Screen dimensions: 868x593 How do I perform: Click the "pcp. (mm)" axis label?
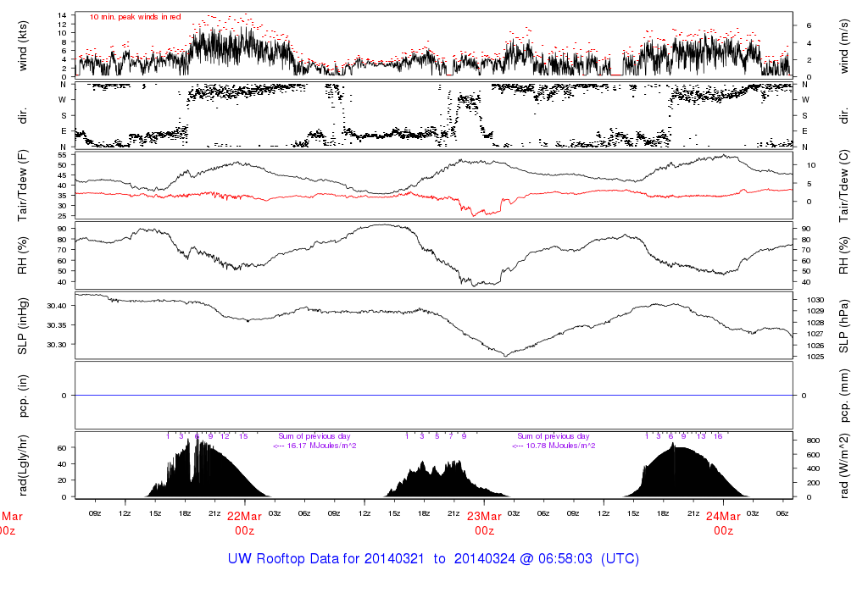click(x=843, y=396)
